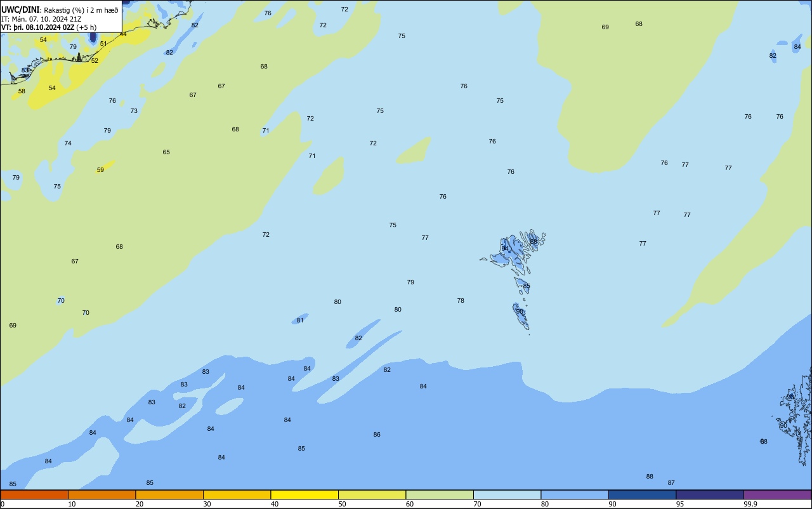Click the humidity value 73 on the map

(x=134, y=111)
